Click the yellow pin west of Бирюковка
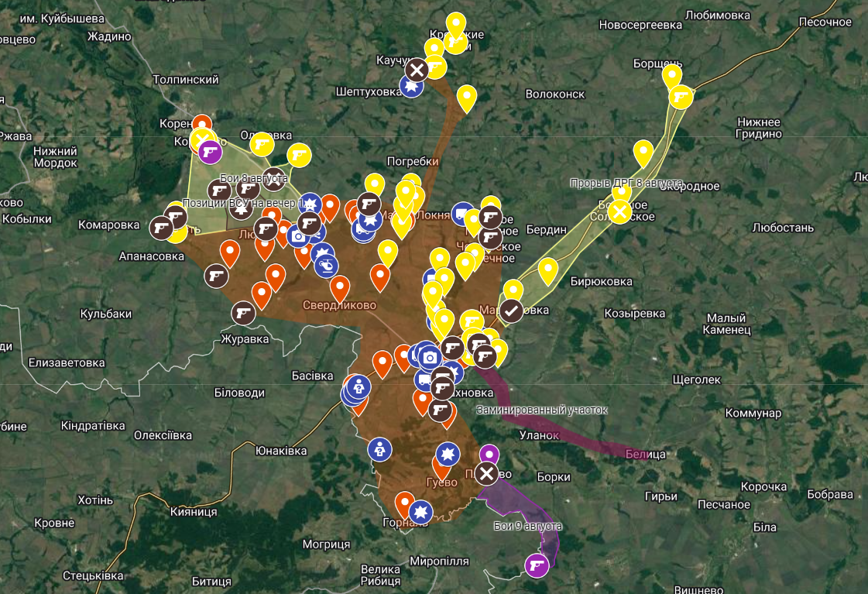Image resolution: width=868 pixels, height=594 pixels. 548,269
